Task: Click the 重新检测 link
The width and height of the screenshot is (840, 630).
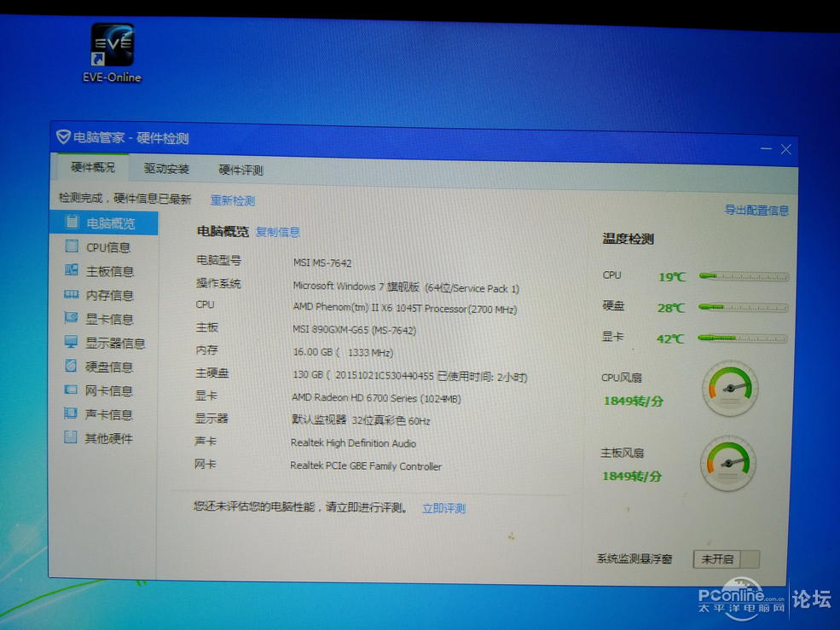Action: (x=233, y=199)
